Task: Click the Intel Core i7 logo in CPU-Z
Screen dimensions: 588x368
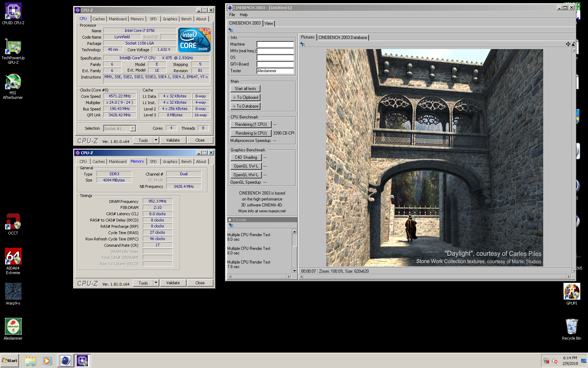Action: coord(194,40)
